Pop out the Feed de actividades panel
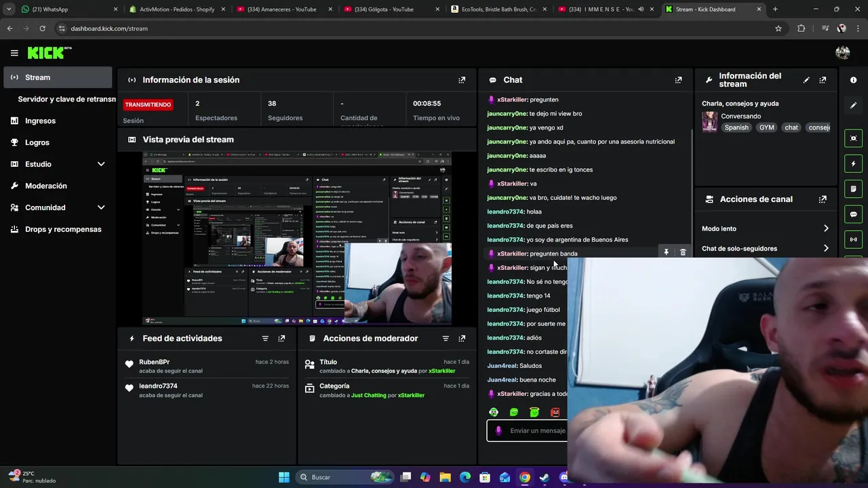This screenshot has height=488, width=868. click(281, 338)
